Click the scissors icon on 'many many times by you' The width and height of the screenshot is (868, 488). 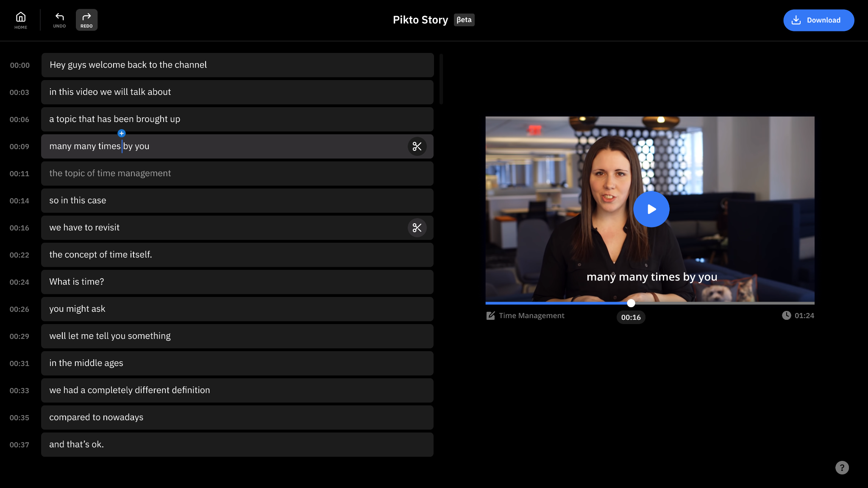click(x=417, y=146)
